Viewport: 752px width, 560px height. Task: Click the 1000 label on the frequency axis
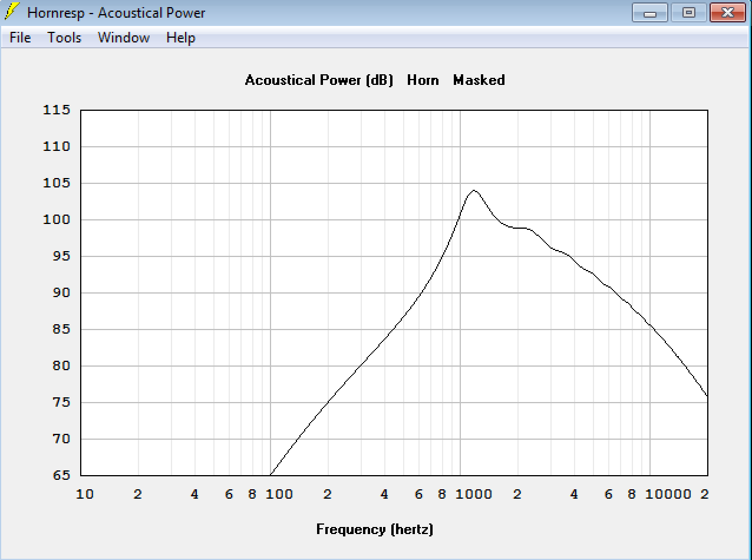point(474,494)
